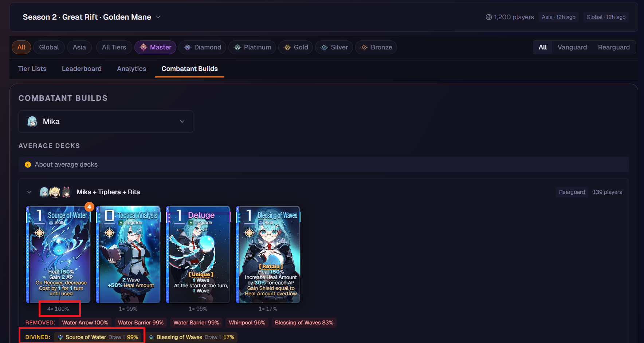Toggle the Platinum tier filter
644x343 pixels.
(252, 47)
